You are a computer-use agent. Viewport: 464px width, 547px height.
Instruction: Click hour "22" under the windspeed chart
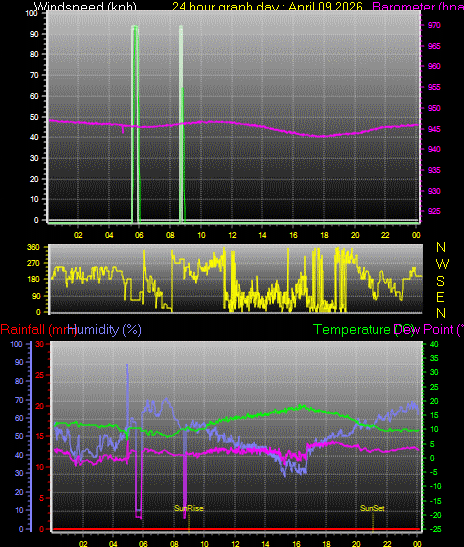tap(385, 235)
